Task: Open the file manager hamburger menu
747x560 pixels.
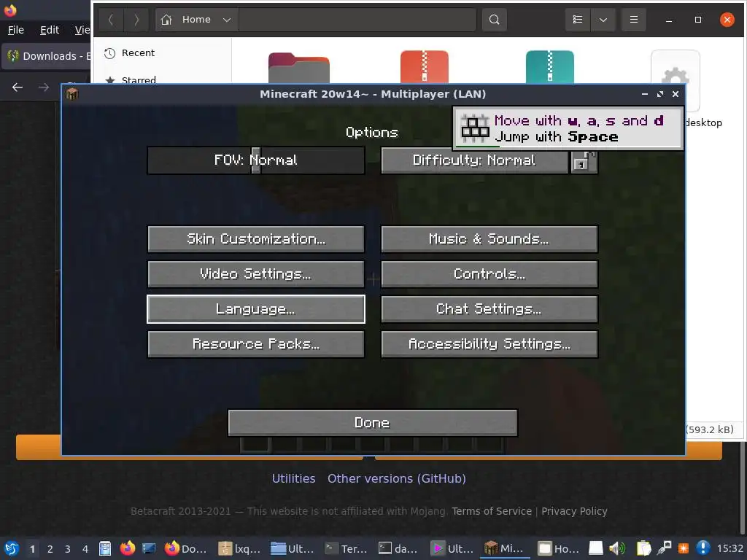Action: click(634, 20)
